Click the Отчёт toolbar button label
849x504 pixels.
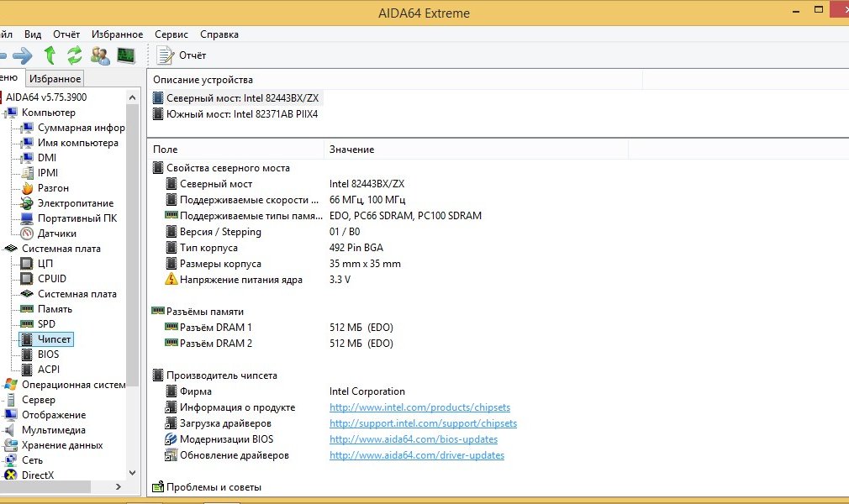(192, 55)
